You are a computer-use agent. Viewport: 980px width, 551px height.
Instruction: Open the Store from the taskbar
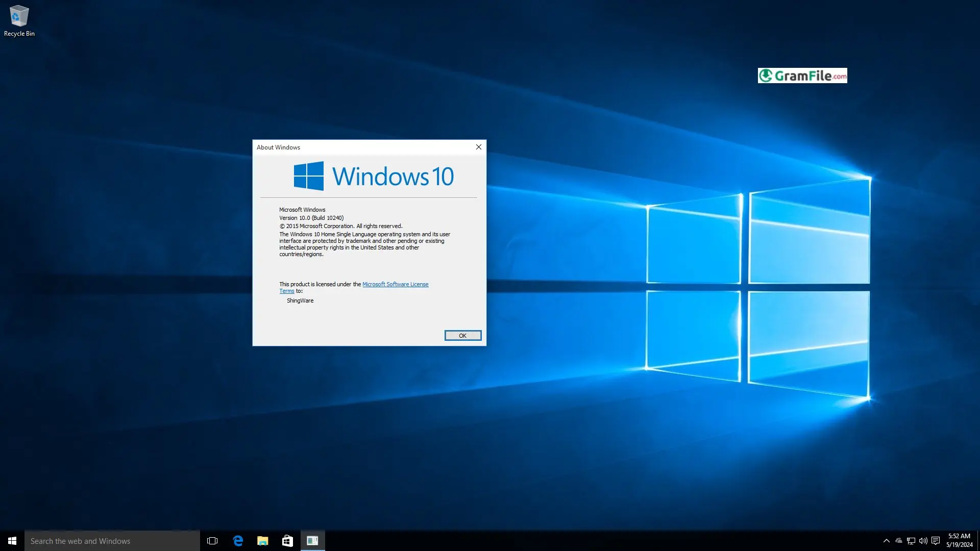click(287, 541)
